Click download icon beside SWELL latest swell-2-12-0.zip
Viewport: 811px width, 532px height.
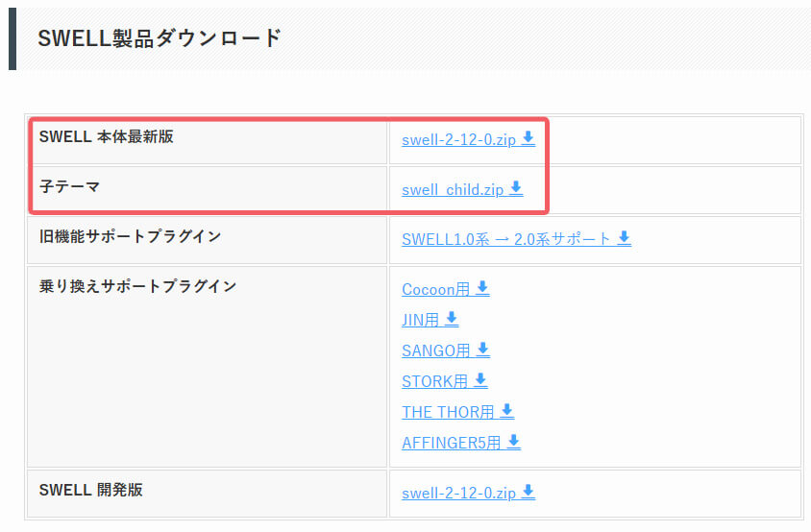point(528,138)
